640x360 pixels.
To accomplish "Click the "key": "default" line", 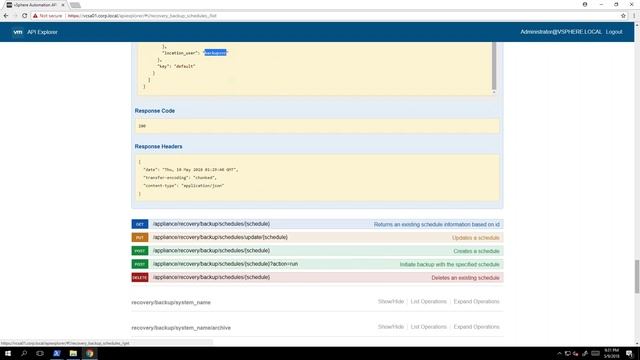I will click(x=176, y=66).
